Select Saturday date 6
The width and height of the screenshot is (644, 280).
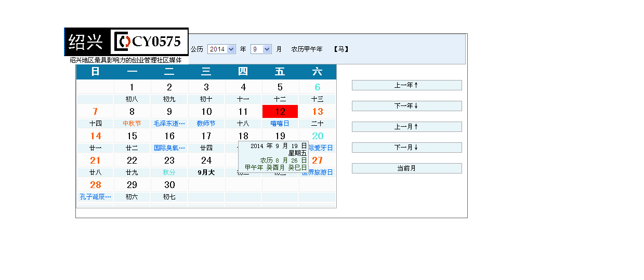[318, 87]
